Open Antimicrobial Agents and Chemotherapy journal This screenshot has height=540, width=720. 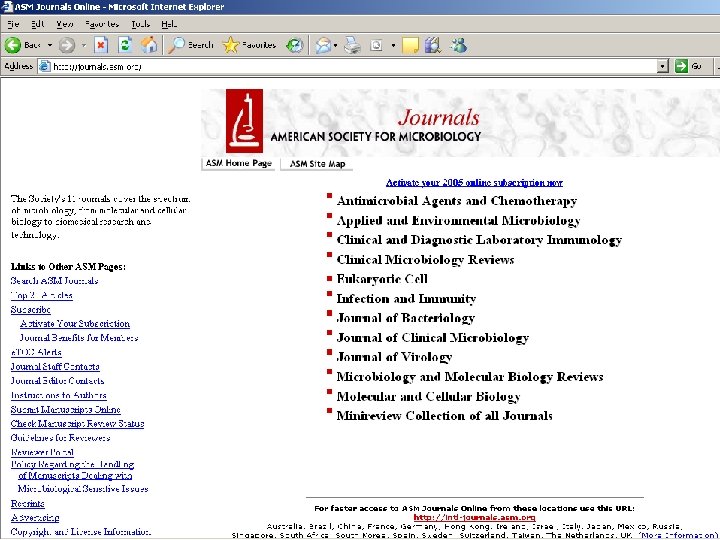click(456, 201)
